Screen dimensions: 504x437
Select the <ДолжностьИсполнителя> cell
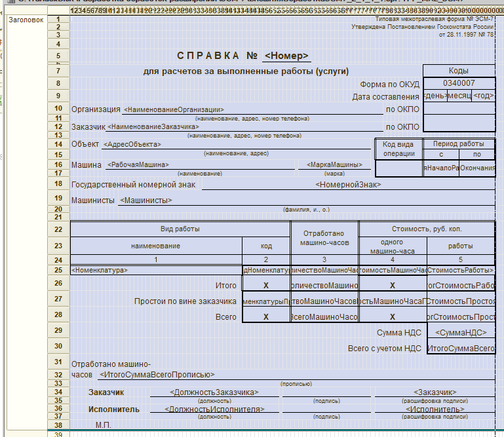click(x=215, y=409)
